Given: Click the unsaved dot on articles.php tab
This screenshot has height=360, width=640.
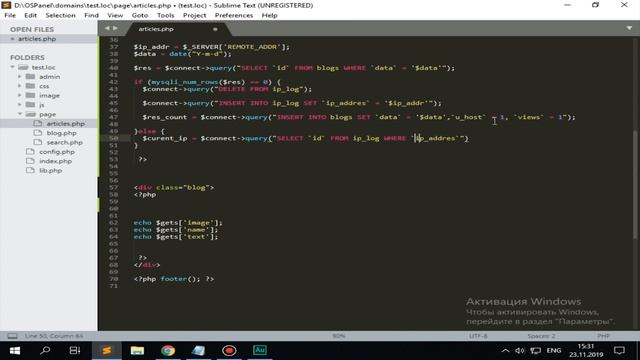Looking at the screenshot, I should 215,29.
